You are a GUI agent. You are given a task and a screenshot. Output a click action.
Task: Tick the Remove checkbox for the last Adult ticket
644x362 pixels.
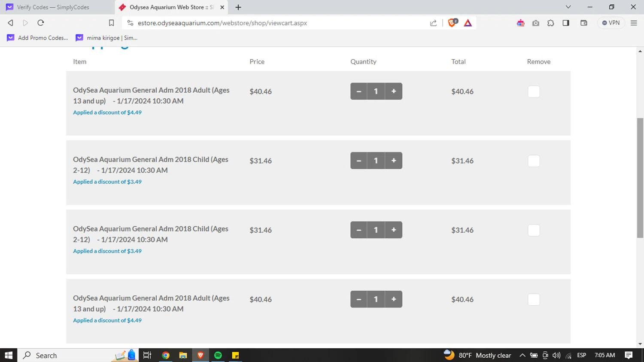pyautogui.click(x=534, y=300)
